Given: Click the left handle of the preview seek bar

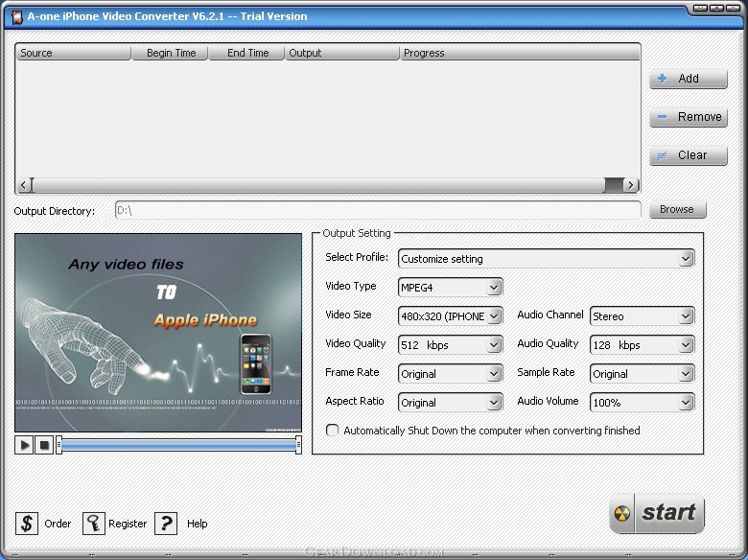Looking at the screenshot, I should click(x=58, y=445).
